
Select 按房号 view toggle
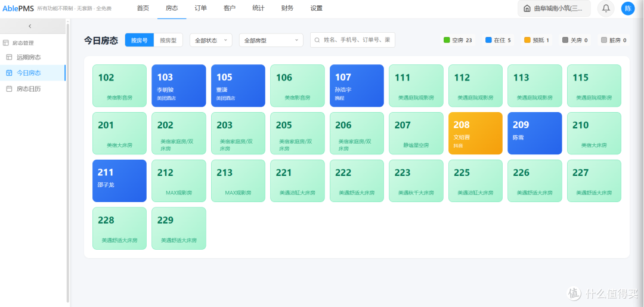coord(139,40)
